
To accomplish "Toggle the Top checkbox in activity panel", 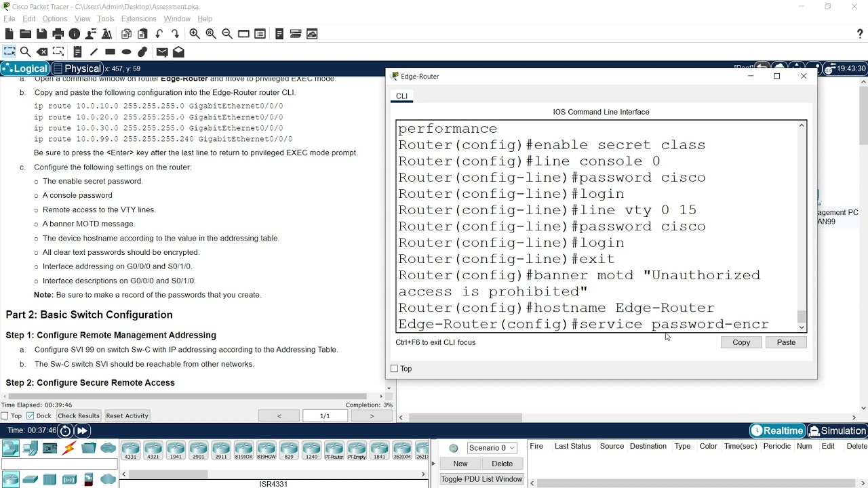I will (x=5, y=415).
